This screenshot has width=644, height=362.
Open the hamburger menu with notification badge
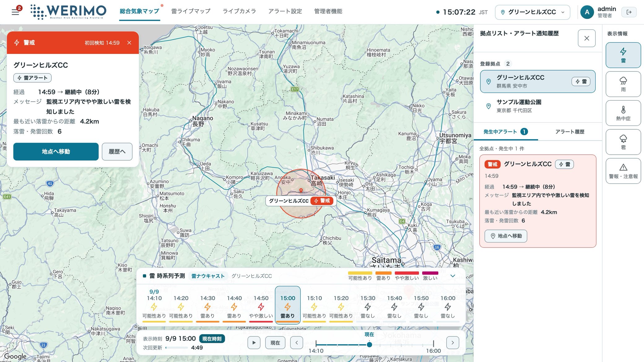(15, 12)
